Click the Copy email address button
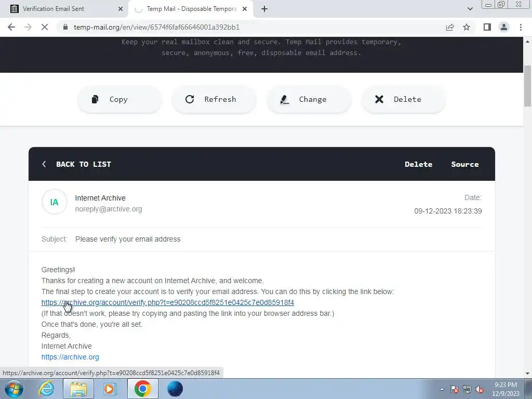 [119, 99]
